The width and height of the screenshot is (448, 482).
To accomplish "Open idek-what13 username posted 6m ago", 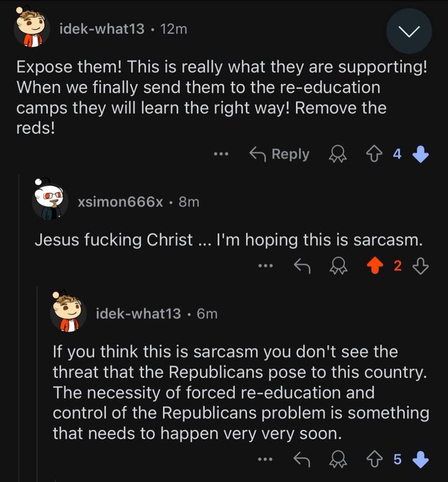I will (138, 313).
